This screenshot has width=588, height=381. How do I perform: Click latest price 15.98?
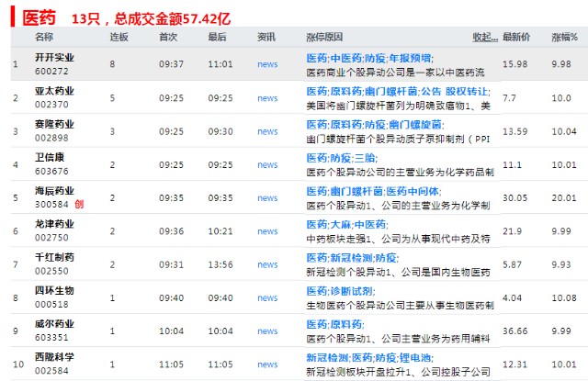coord(514,64)
